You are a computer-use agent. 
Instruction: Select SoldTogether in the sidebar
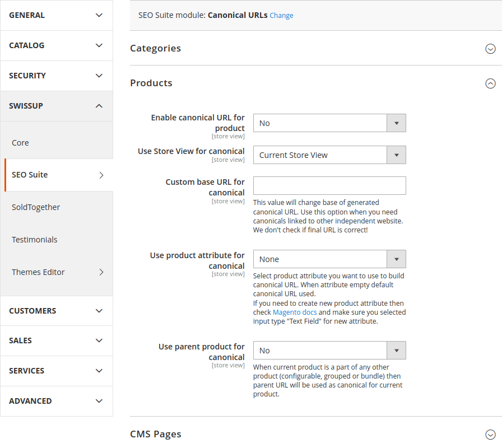tap(36, 207)
